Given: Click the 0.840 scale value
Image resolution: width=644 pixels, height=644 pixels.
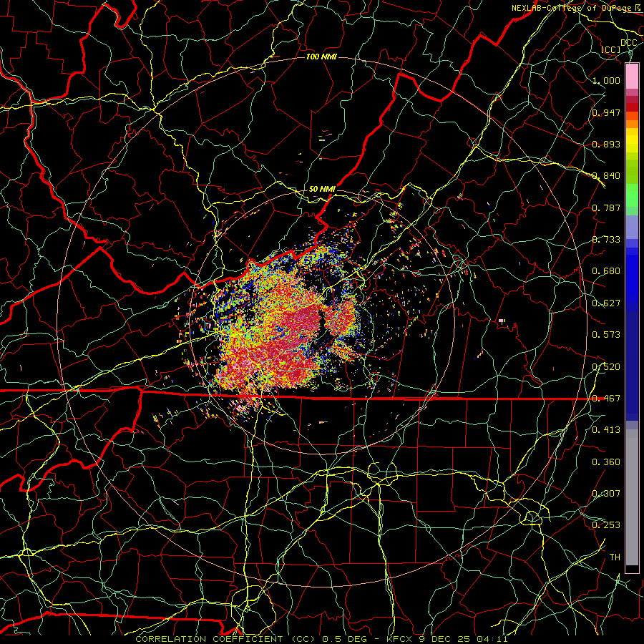Looking at the screenshot, I should [606, 176].
